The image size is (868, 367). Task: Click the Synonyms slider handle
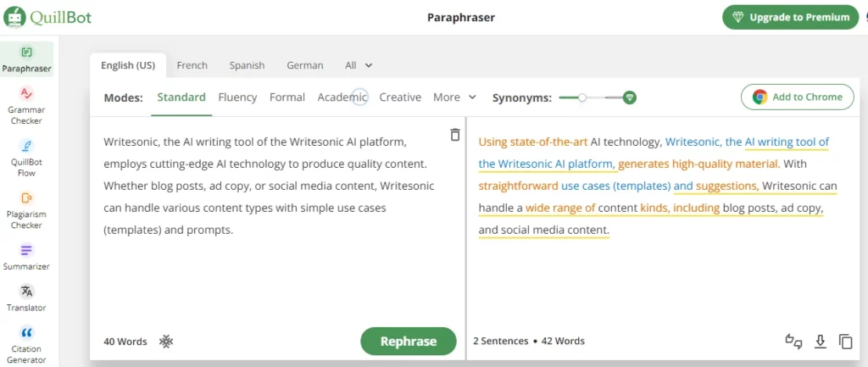pos(581,97)
